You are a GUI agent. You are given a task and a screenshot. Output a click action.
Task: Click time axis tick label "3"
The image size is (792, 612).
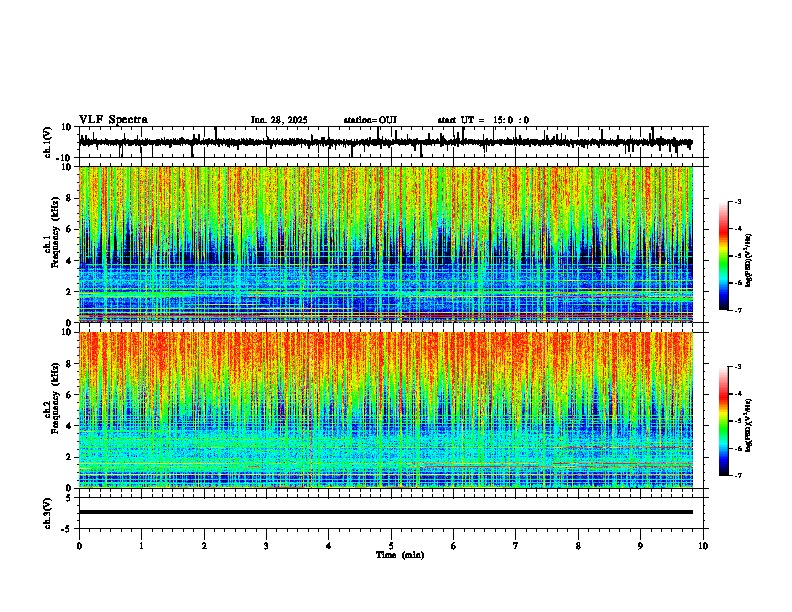coord(266,546)
